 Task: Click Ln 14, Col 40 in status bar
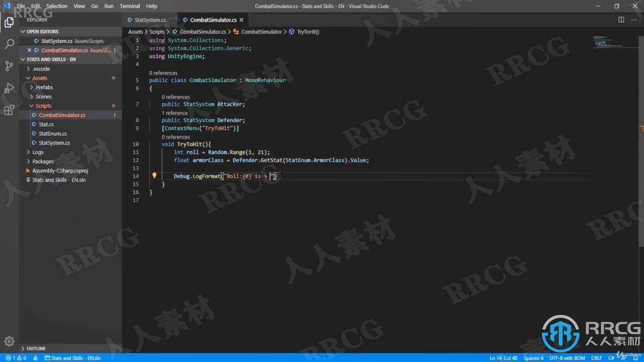point(504,358)
